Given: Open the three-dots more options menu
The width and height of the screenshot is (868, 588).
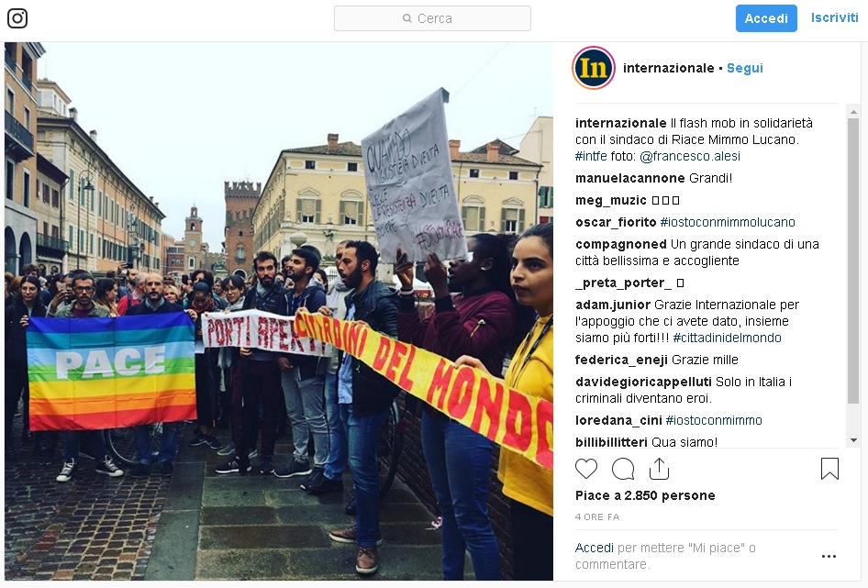Looking at the screenshot, I should point(829,556).
